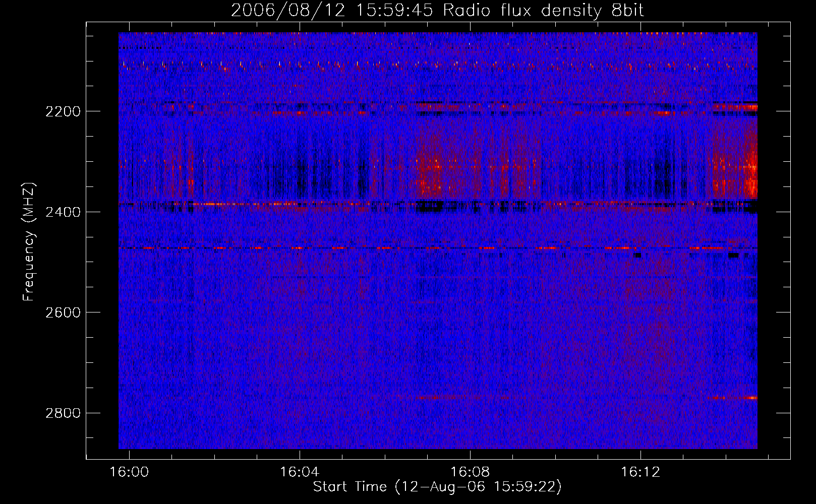Click the 16:04 time axis label
The image size is (816, 504).
tap(300, 472)
